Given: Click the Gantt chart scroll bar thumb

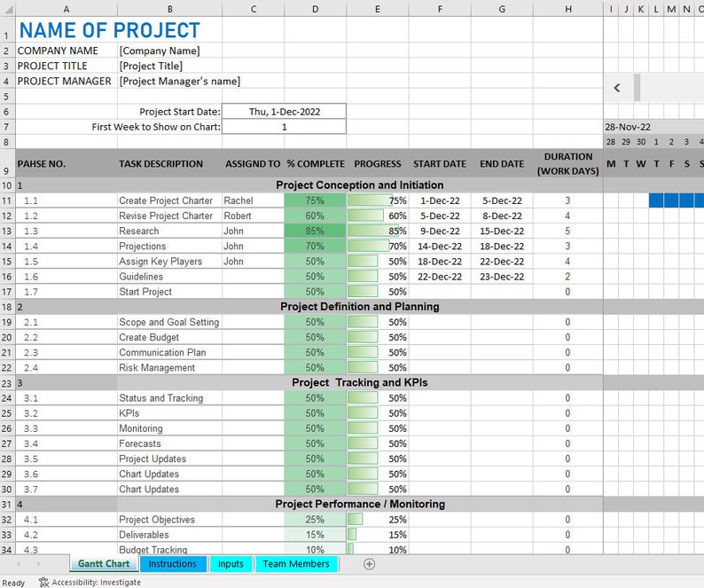Looking at the screenshot, I should 638,88.
